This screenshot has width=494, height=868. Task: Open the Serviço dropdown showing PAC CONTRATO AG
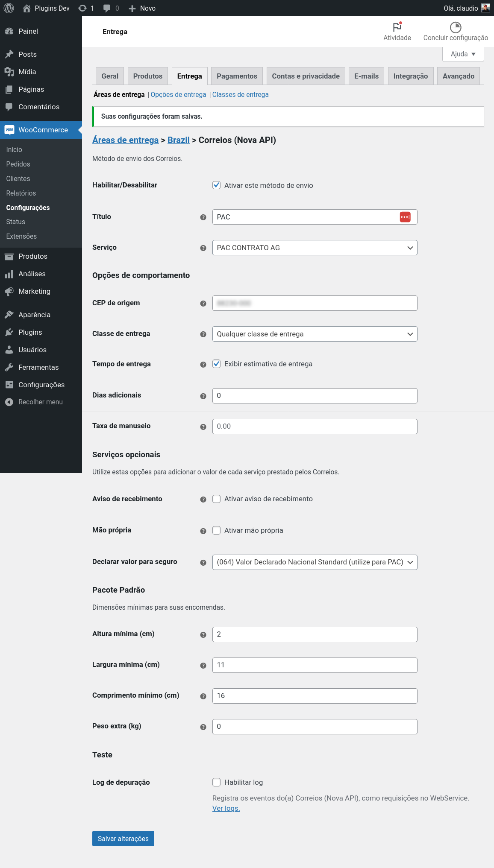point(315,248)
